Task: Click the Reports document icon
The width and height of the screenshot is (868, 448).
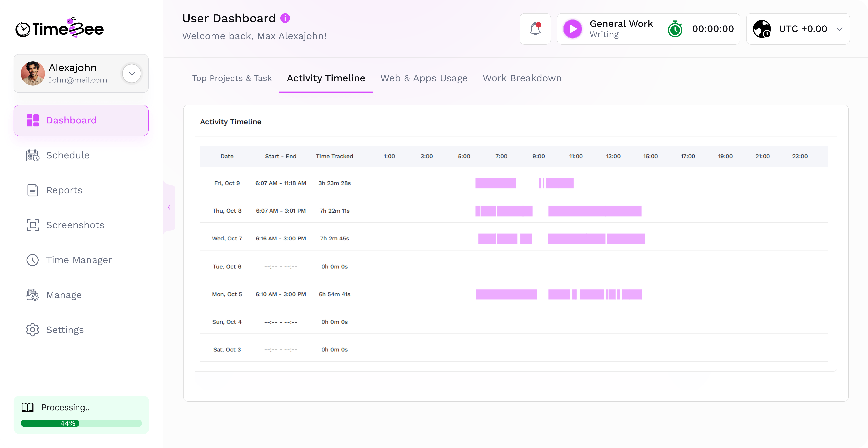Action: pyautogui.click(x=33, y=190)
